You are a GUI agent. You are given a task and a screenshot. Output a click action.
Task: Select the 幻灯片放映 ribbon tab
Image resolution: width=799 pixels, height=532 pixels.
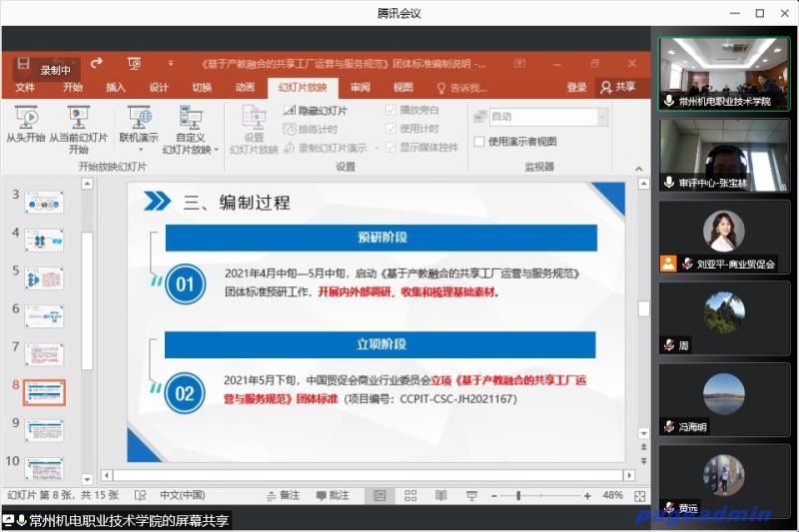click(303, 88)
